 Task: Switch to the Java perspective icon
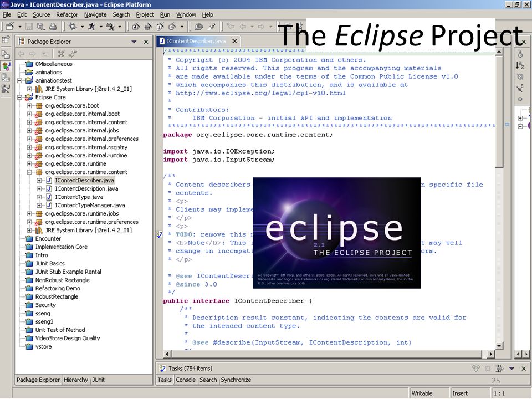click(x=6, y=66)
